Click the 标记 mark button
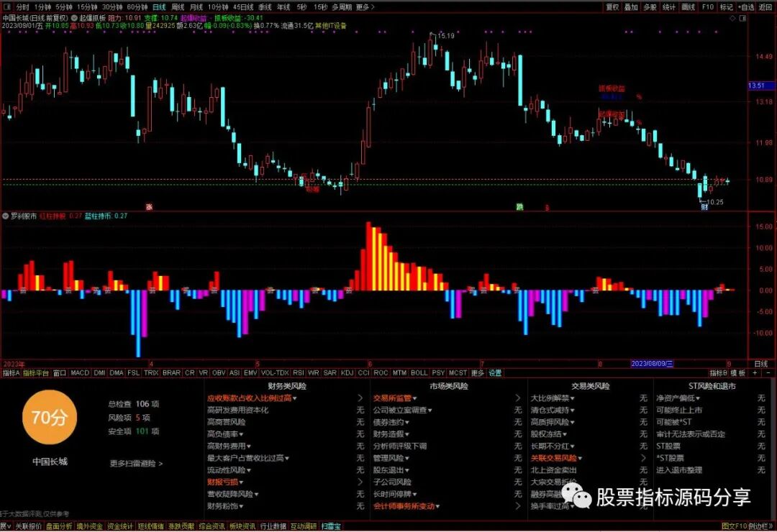Image resolution: width=777 pixels, height=532 pixels. tap(726, 7)
